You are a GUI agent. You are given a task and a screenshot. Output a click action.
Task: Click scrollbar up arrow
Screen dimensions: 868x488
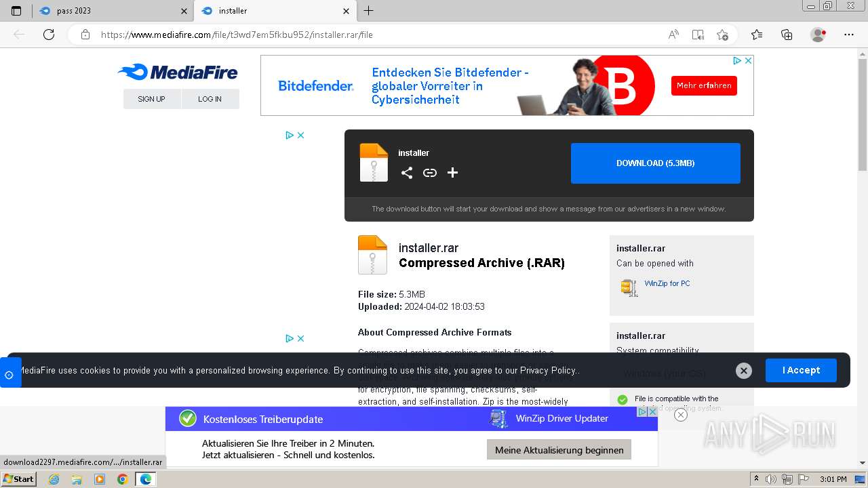pyautogui.click(x=863, y=53)
